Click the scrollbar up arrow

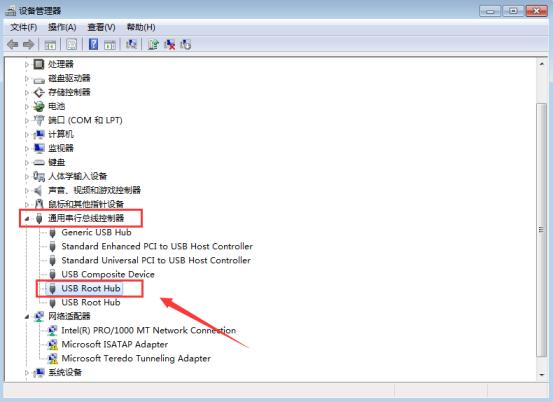541,65
